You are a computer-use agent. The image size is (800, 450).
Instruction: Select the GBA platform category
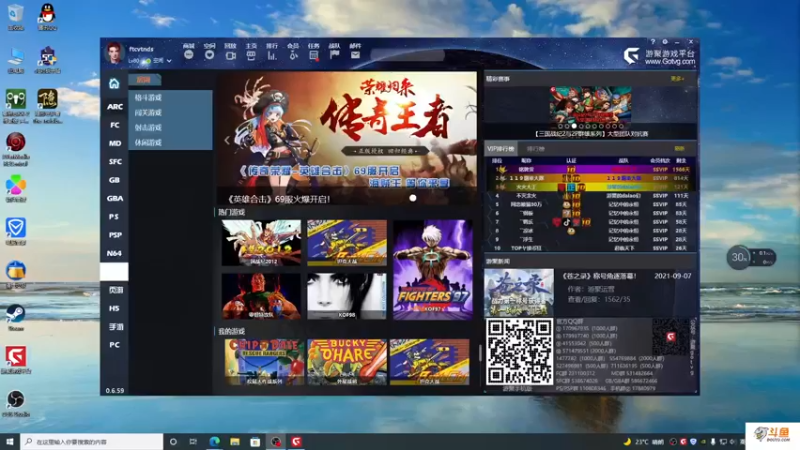click(x=115, y=198)
